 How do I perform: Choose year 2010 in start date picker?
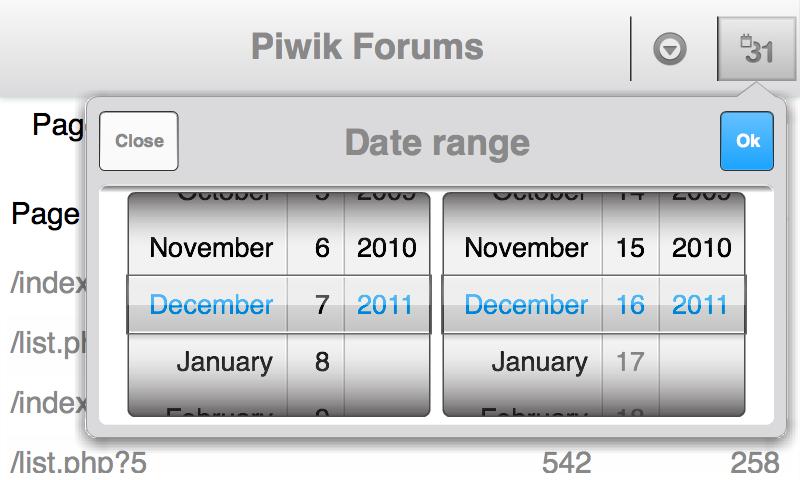coord(385,248)
